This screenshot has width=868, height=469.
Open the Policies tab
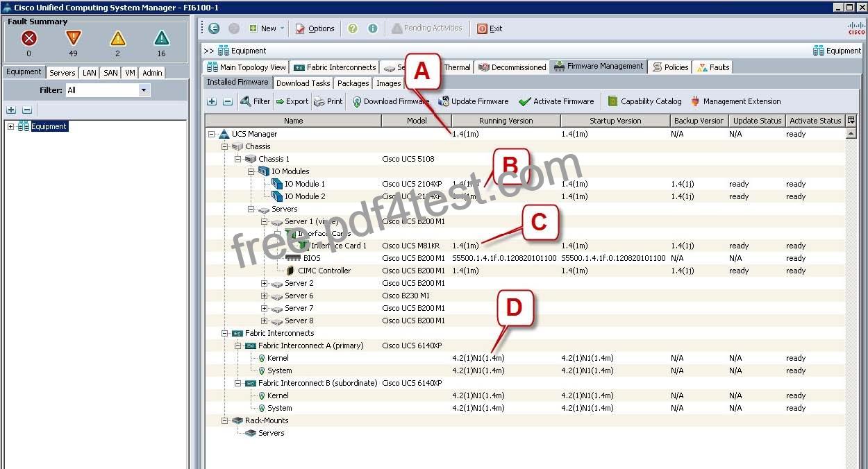tap(670, 67)
